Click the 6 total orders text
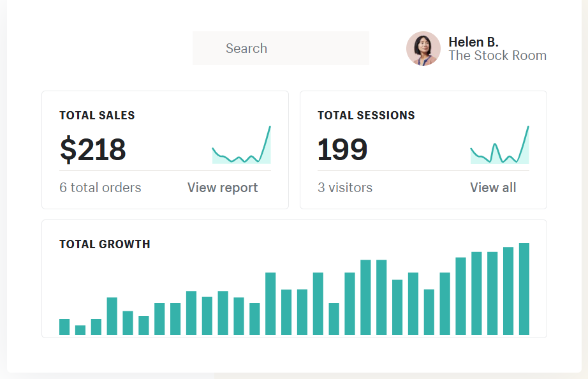 (100, 188)
